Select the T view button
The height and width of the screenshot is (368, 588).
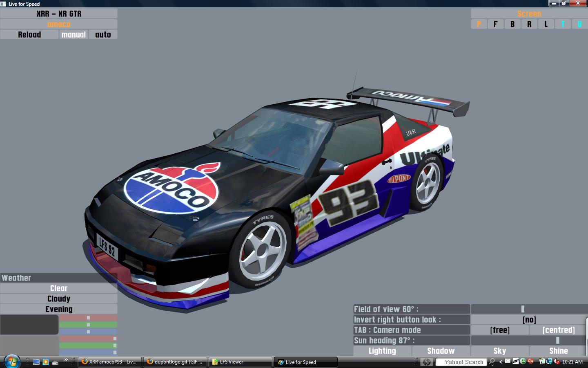coord(563,24)
